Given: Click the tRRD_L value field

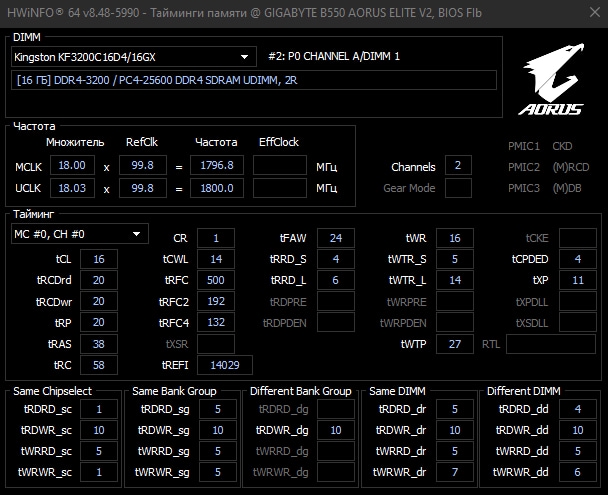Looking at the screenshot, I should point(336,280).
